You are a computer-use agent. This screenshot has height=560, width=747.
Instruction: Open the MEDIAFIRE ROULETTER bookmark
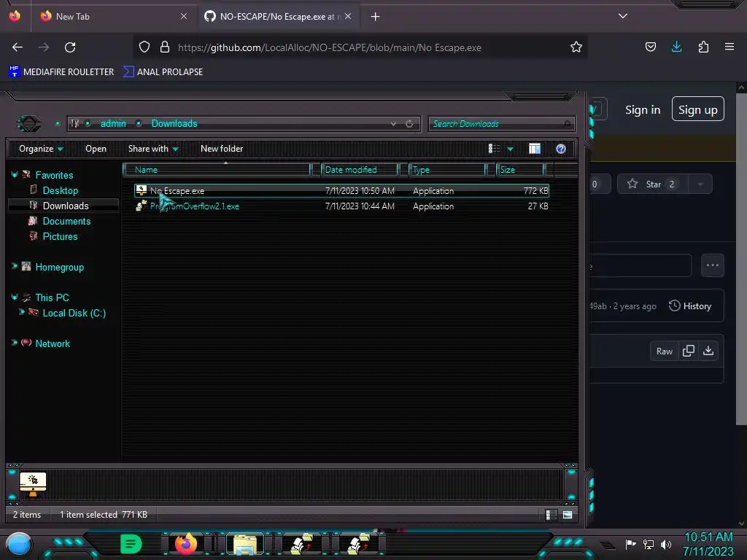pos(61,72)
